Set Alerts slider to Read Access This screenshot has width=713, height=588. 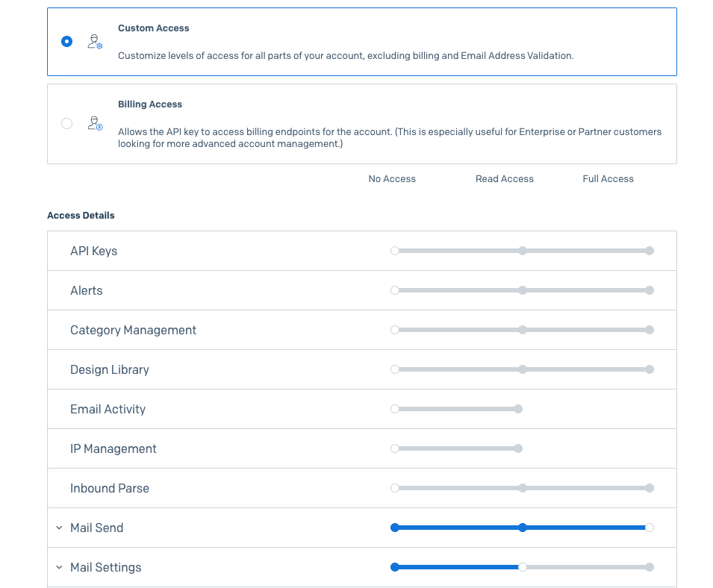[x=523, y=290]
